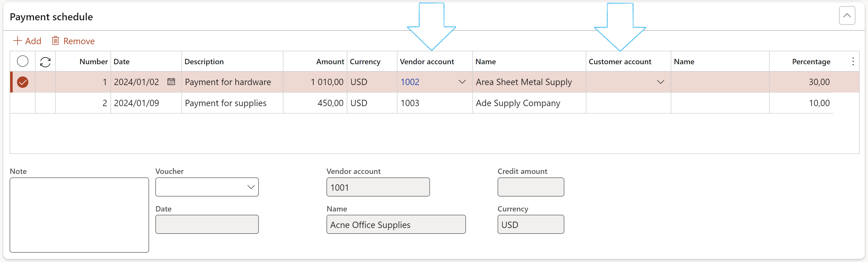Click the Vendor account field showing 1001
Viewport: 868px width, 262px height.
(378, 187)
